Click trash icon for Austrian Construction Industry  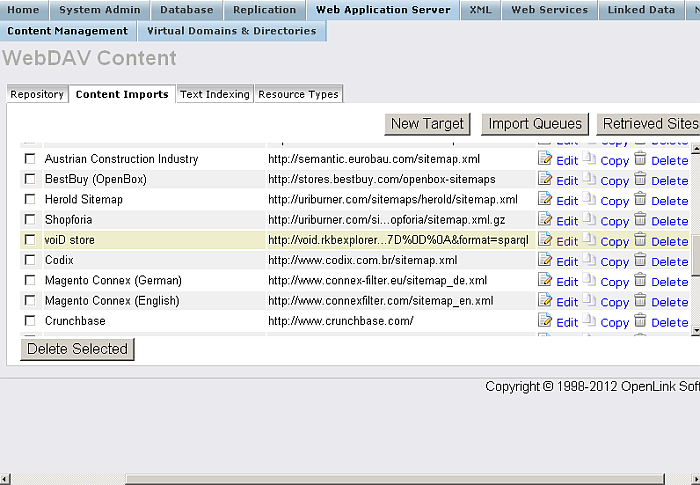[640, 158]
